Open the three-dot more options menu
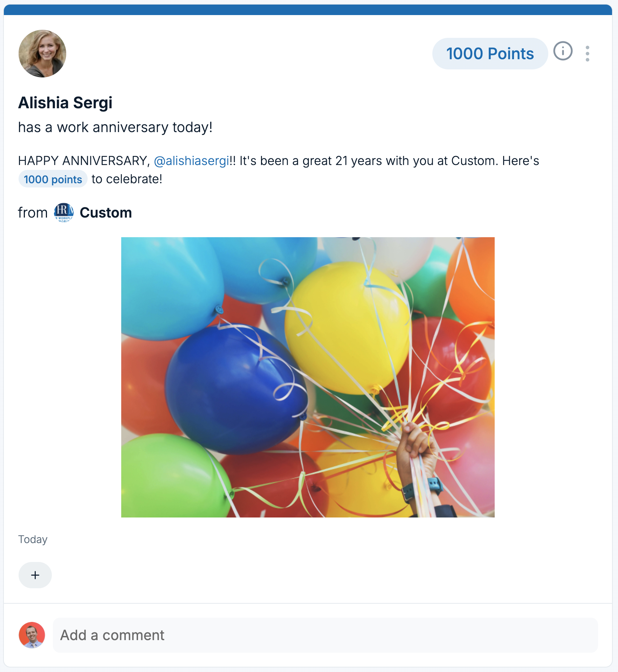The height and width of the screenshot is (672, 618). [x=588, y=54]
